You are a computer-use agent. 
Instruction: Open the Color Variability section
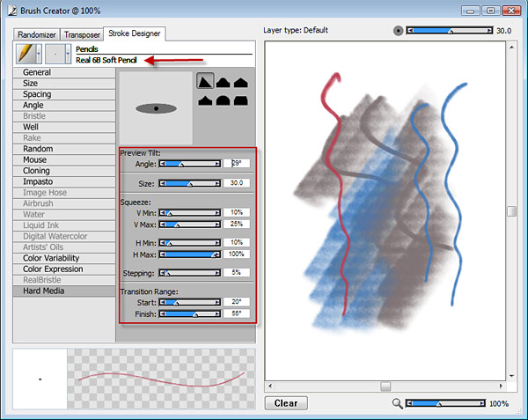64,258
